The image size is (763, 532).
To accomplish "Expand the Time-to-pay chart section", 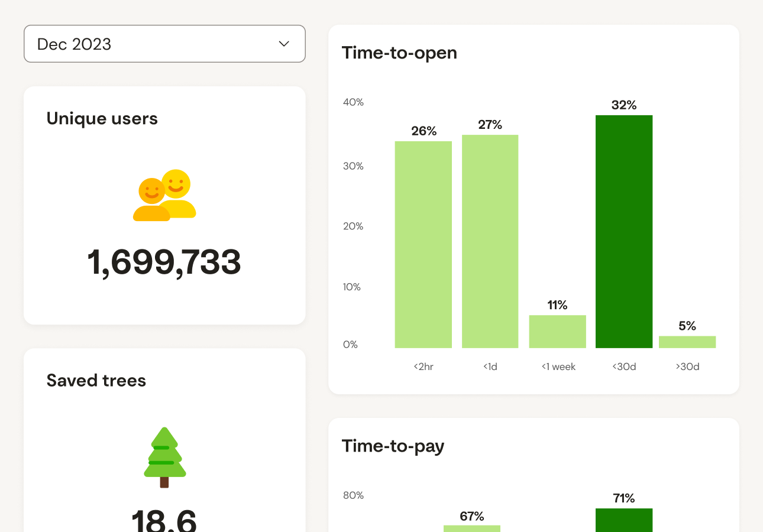I will coord(534,446).
